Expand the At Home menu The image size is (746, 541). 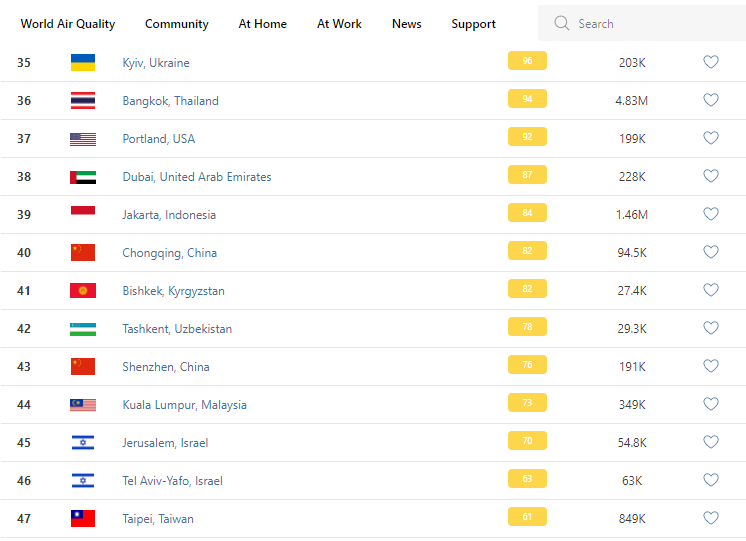(x=263, y=24)
